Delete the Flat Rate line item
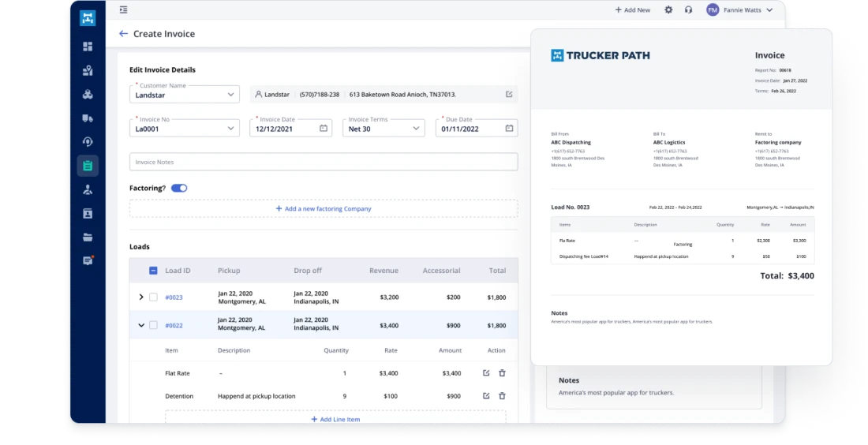The height and width of the screenshot is (445, 868). point(502,373)
